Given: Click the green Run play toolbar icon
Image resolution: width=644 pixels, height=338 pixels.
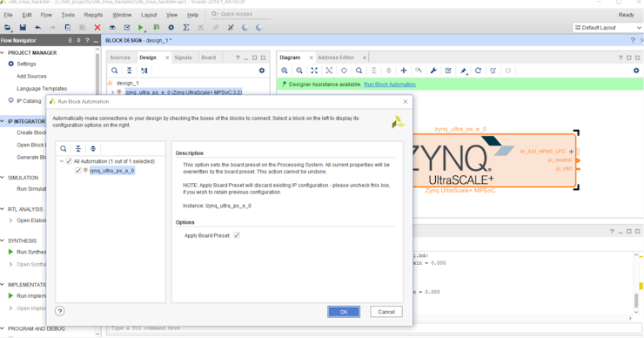Looking at the screenshot, I should pyautogui.click(x=141, y=28).
